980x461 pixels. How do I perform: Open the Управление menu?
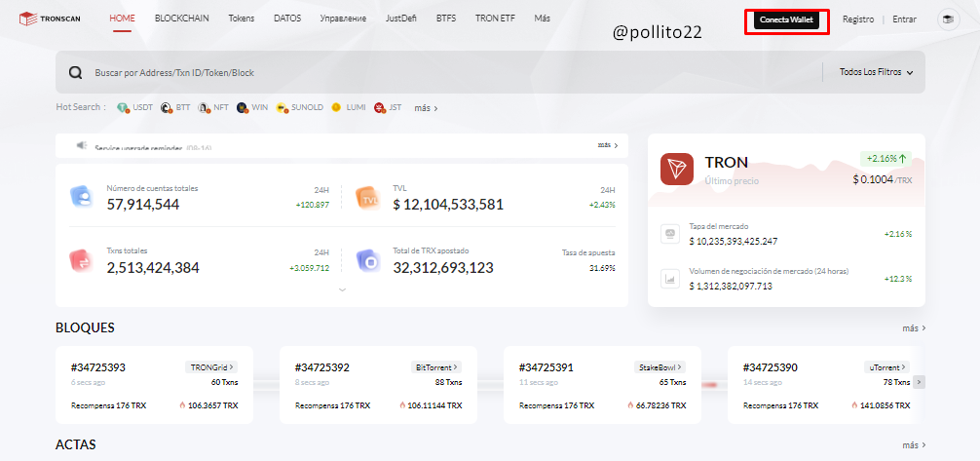tap(343, 19)
